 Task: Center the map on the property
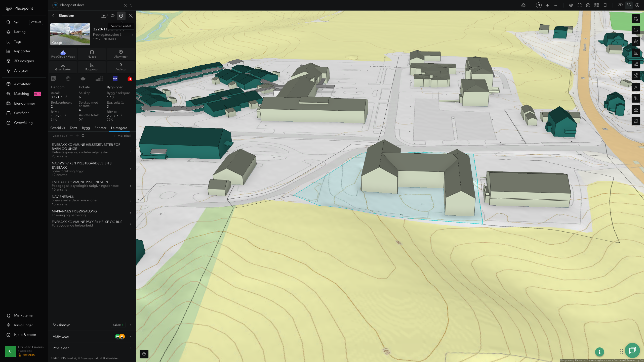pos(121,16)
